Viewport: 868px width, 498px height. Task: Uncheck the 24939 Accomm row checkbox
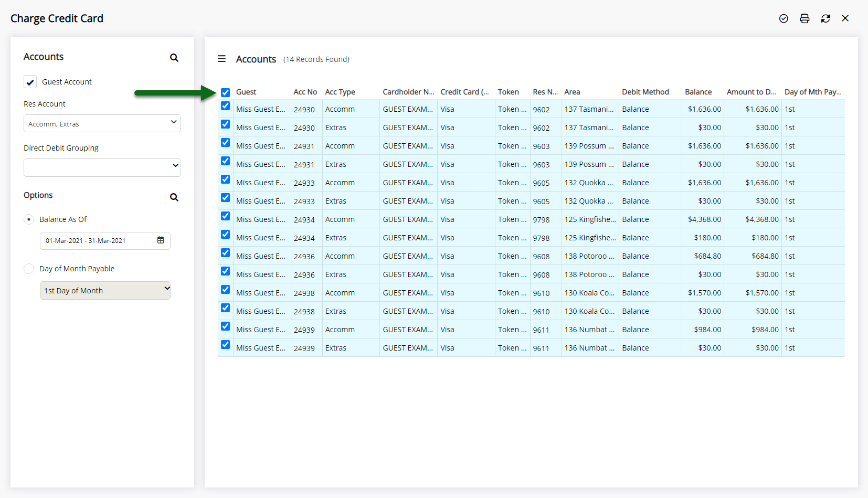[x=226, y=326]
